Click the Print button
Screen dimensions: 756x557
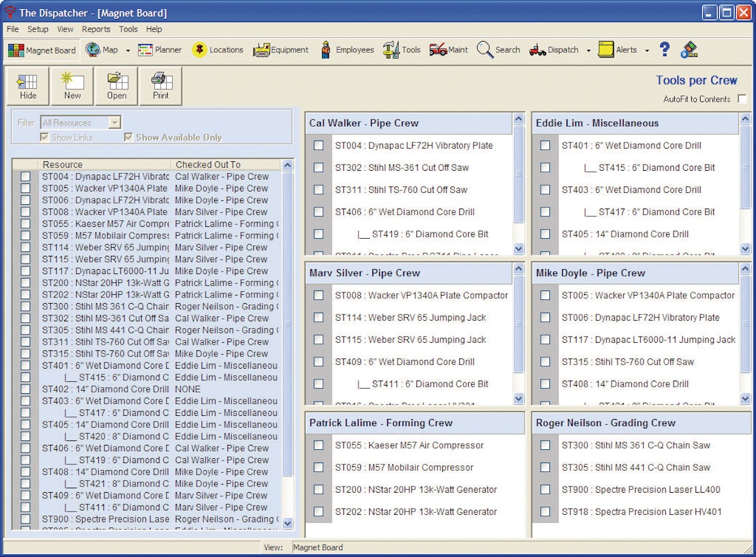coord(161,86)
